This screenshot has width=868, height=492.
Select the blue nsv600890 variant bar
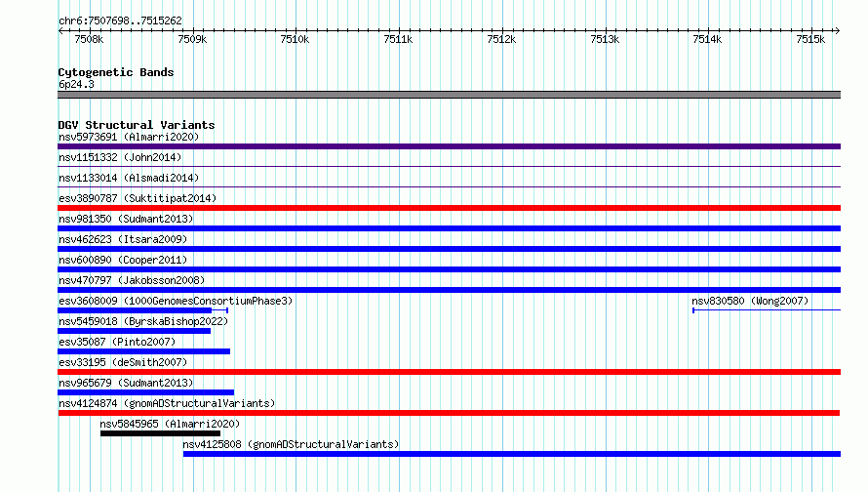pyautogui.click(x=449, y=269)
